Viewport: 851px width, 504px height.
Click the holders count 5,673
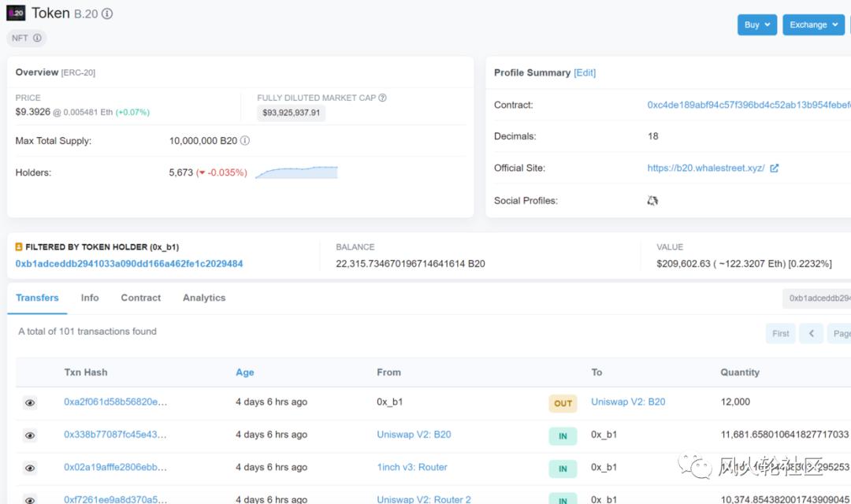(x=180, y=172)
